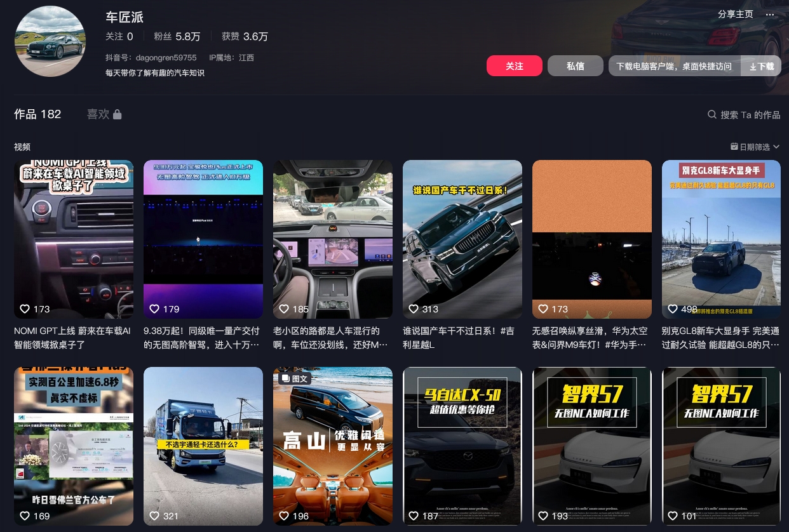
Task: Click the heart icon showing 179 likes
Action: tap(154, 309)
